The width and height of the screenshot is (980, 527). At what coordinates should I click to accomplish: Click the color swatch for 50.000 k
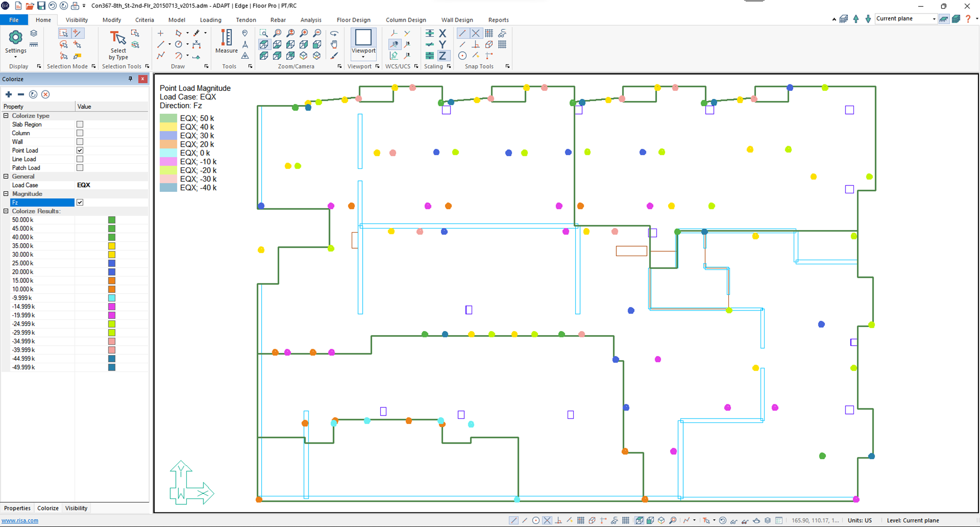[x=112, y=220]
